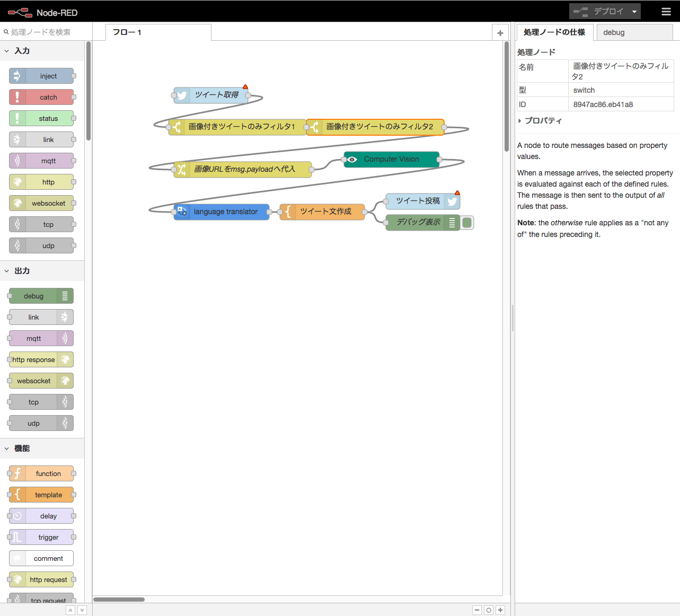Viewport: 680px width, 616px height.
Task: Pick the output link node
Action: click(x=41, y=317)
